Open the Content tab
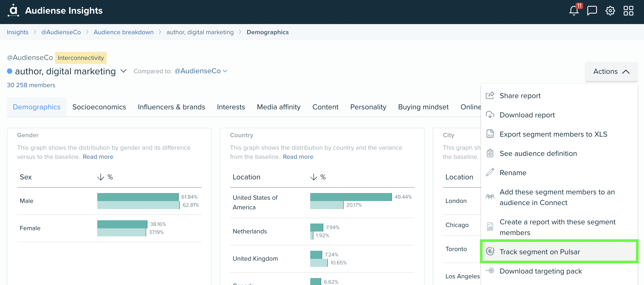The width and height of the screenshot is (644, 285). 325,107
